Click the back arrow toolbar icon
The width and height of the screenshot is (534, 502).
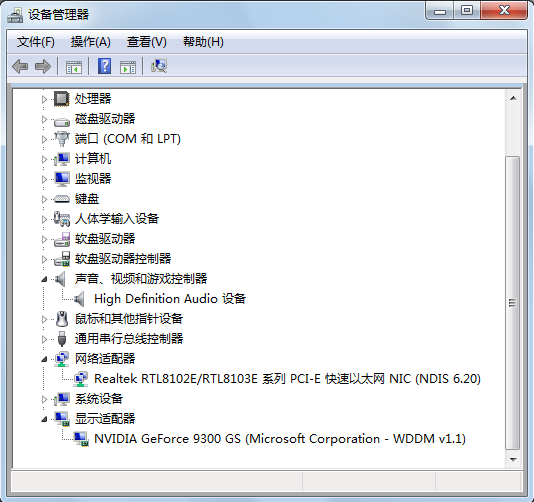pos(20,66)
